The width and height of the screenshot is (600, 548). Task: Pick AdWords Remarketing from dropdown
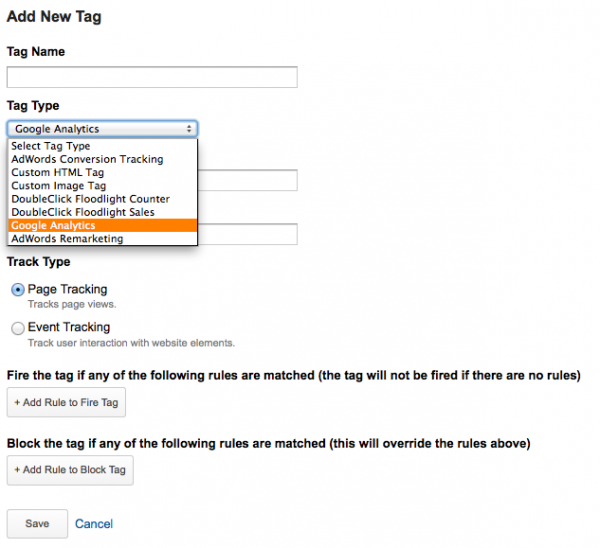click(103, 238)
